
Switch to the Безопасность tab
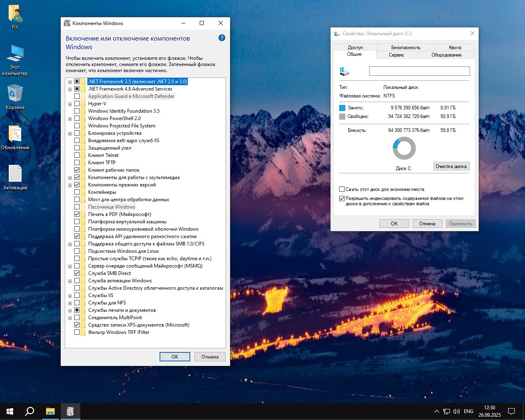[x=406, y=48]
